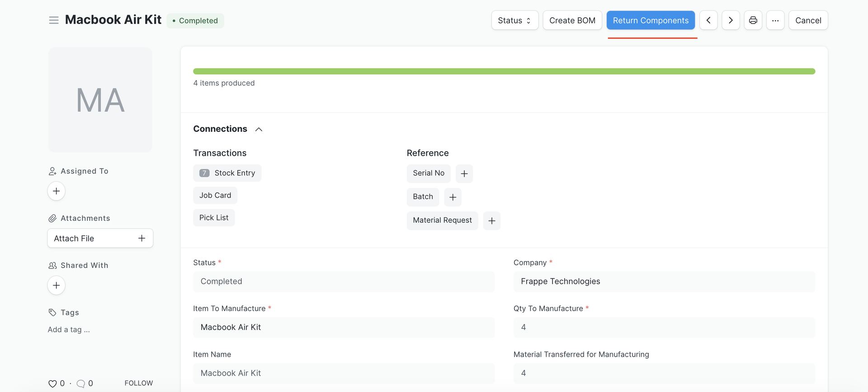Screen dimensions: 868x392
Task: Open the three-dots more options menu
Action: coord(775,20)
